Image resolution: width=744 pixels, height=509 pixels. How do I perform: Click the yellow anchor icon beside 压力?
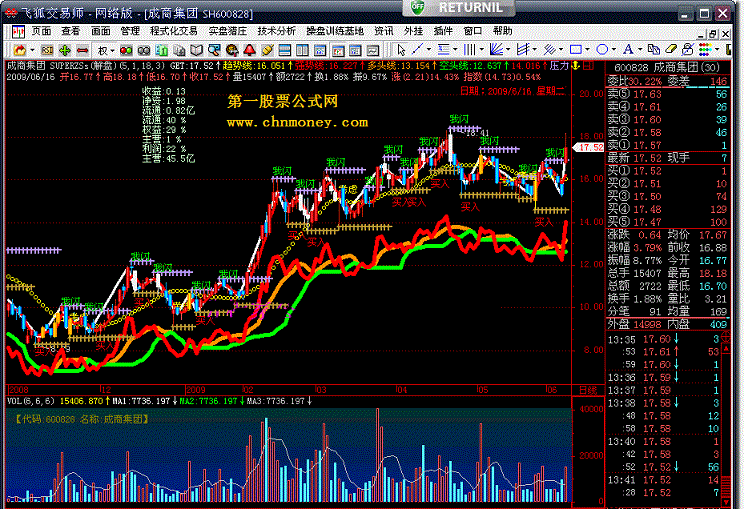coord(576,65)
